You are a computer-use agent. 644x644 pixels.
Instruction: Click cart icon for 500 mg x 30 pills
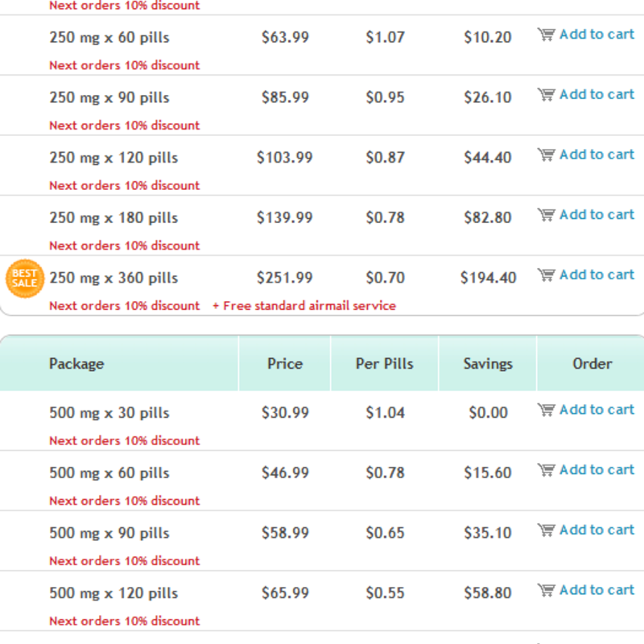[546, 410]
